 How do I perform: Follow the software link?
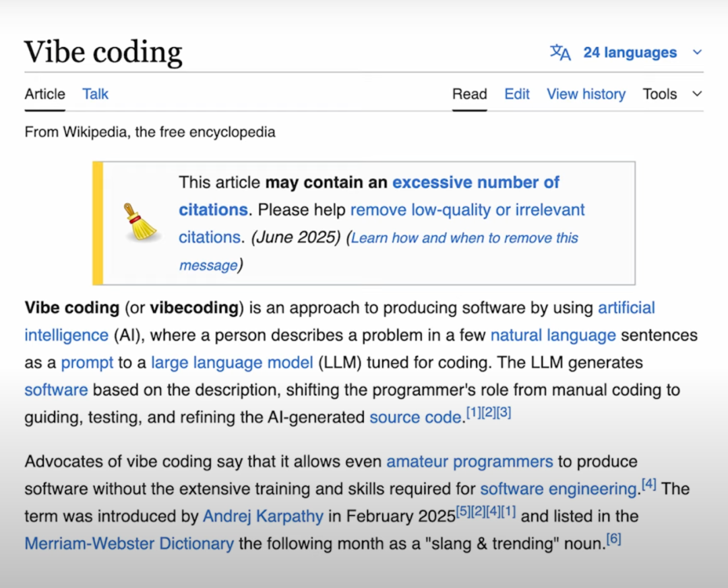tap(56, 390)
